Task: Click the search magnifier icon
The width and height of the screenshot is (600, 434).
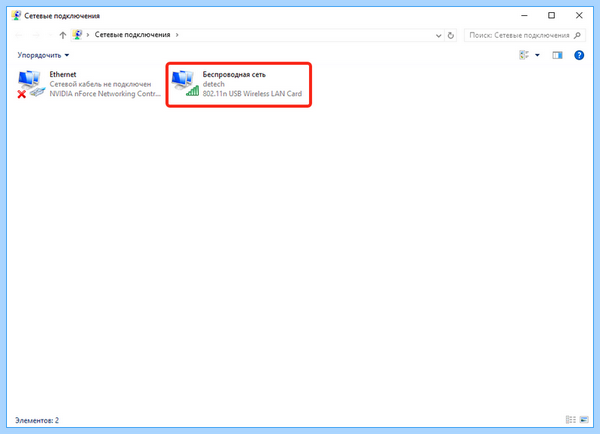Action: [x=577, y=35]
